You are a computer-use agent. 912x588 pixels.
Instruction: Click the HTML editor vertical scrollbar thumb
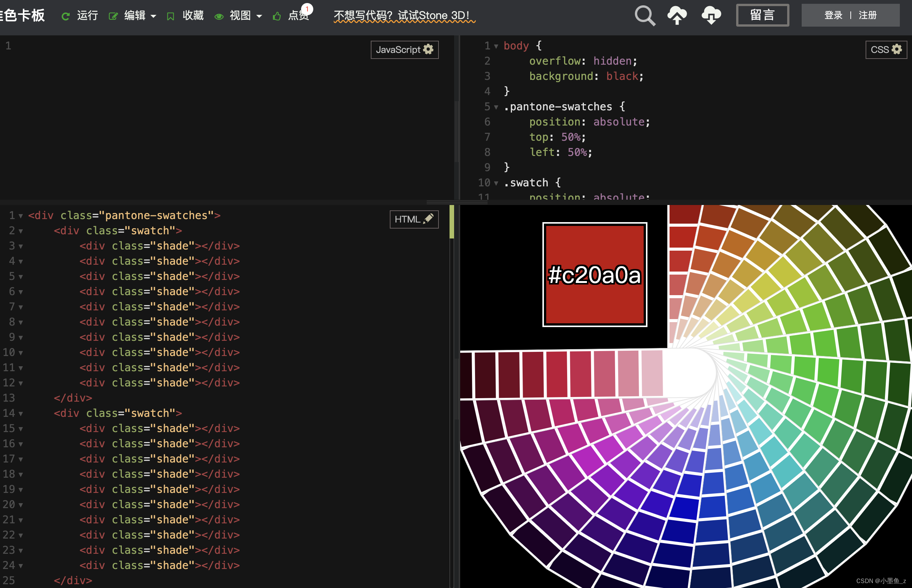click(451, 222)
